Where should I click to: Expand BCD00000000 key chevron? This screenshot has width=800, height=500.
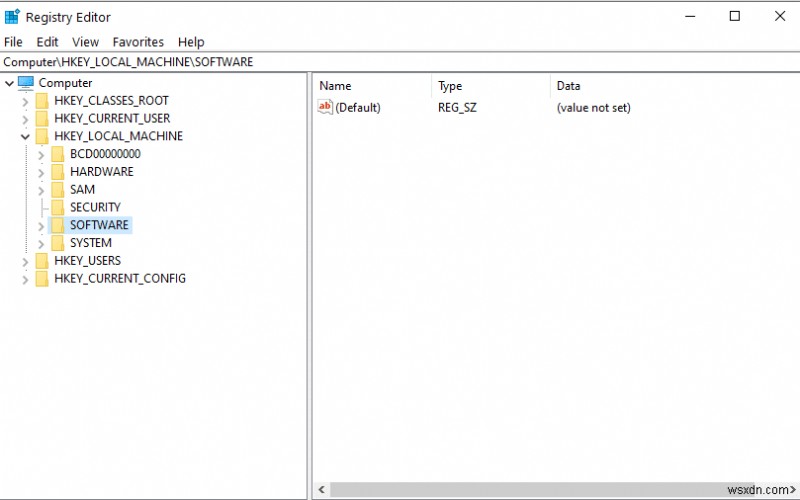pyautogui.click(x=41, y=155)
